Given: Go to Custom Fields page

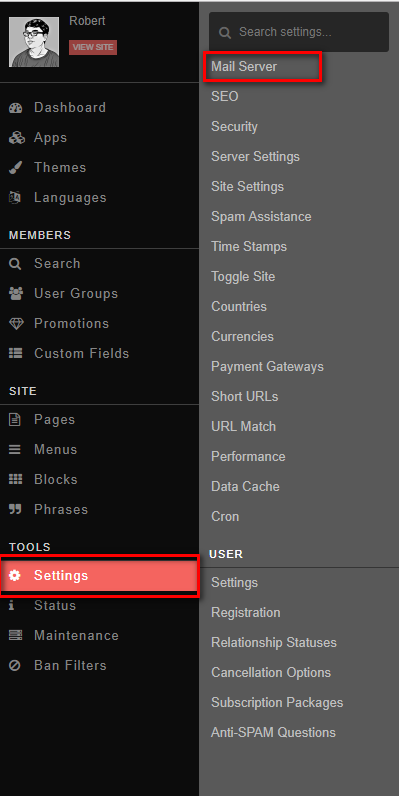Looking at the screenshot, I should 82,353.
